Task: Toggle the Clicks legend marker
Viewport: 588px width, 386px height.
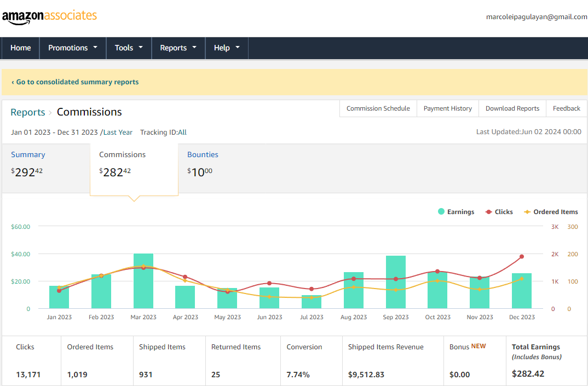Action: [x=488, y=212]
